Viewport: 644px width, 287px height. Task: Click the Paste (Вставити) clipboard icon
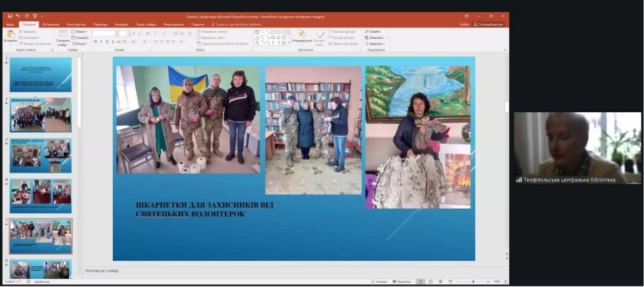point(10,34)
